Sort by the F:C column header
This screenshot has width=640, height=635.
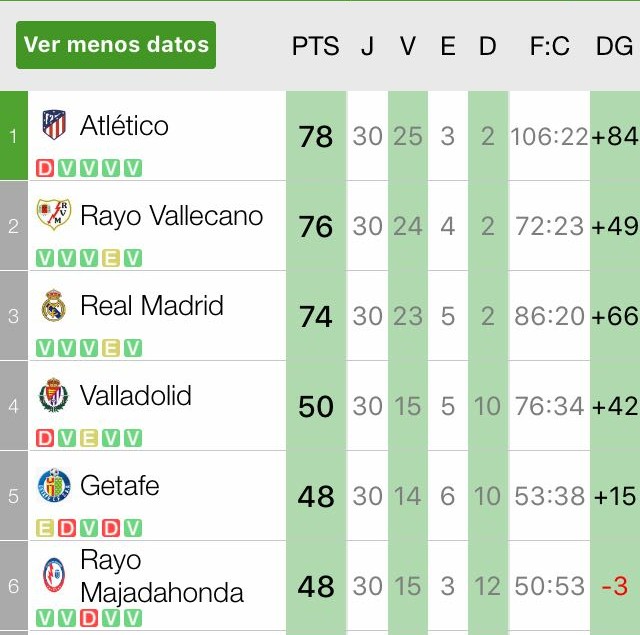tap(549, 46)
